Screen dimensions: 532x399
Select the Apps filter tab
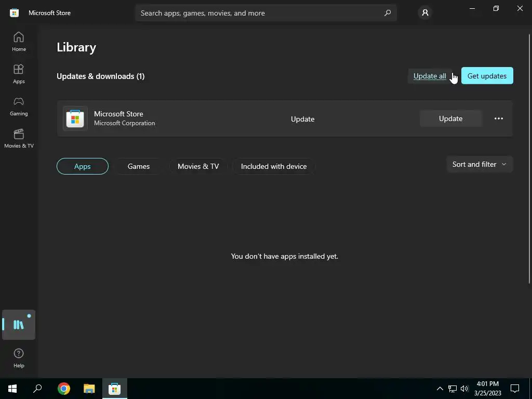click(83, 166)
